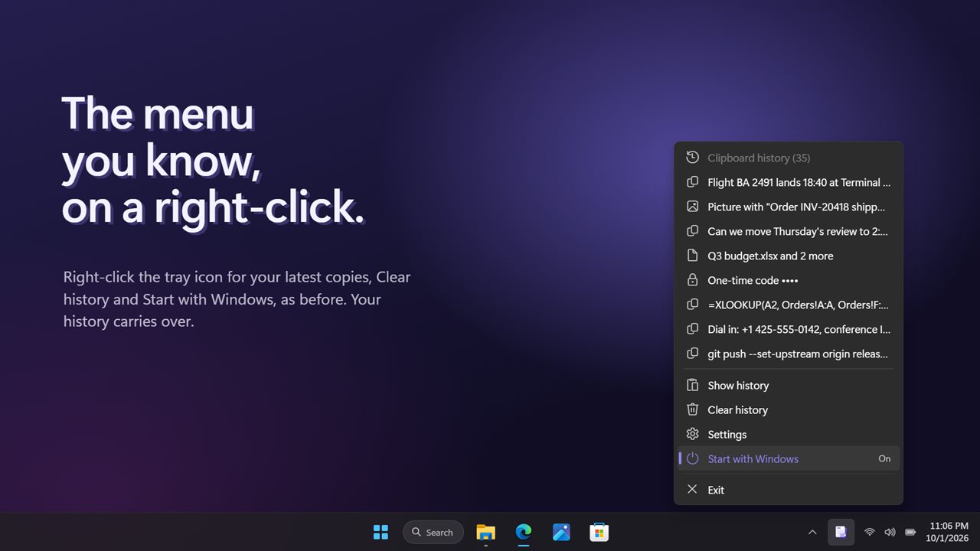Open the clock showing 11:06 PM
This screenshot has width=980, height=551.
(x=949, y=532)
